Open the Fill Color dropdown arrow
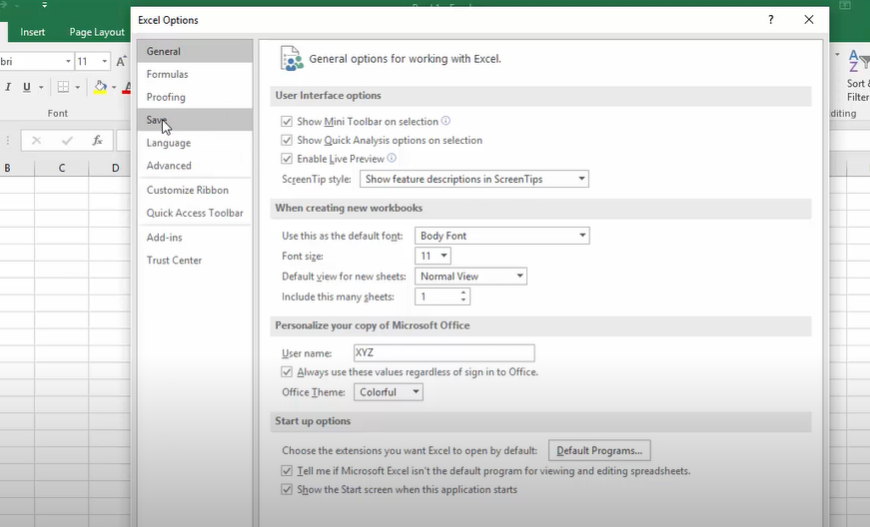Screen dimensions: 870x527 tap(114, 87)
